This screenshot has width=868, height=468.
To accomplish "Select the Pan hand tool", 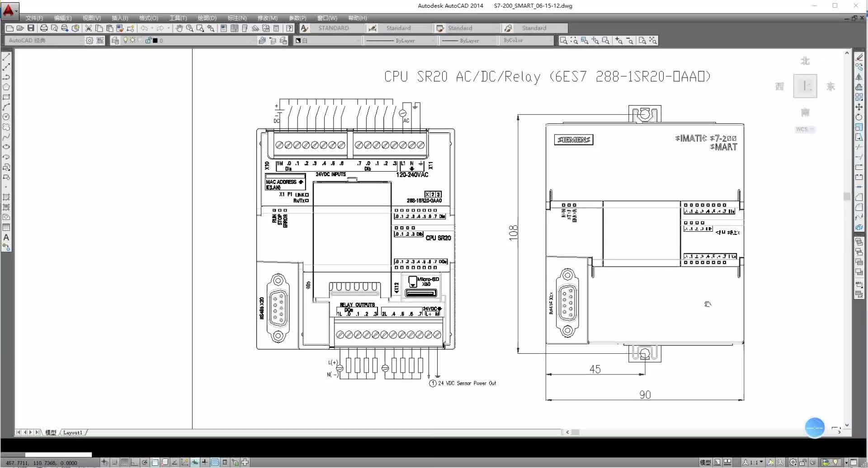I will pyautogui.click(x=179, y=28).
